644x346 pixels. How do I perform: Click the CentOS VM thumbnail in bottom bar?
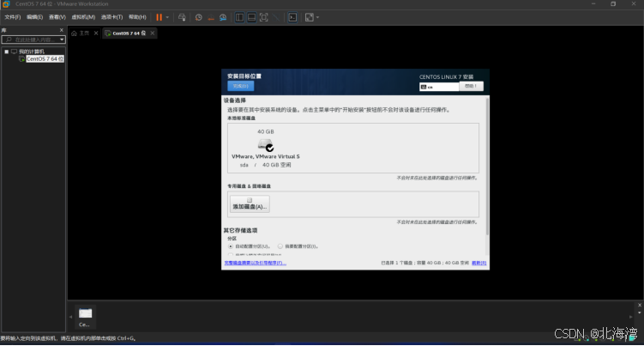pos(85,317)
